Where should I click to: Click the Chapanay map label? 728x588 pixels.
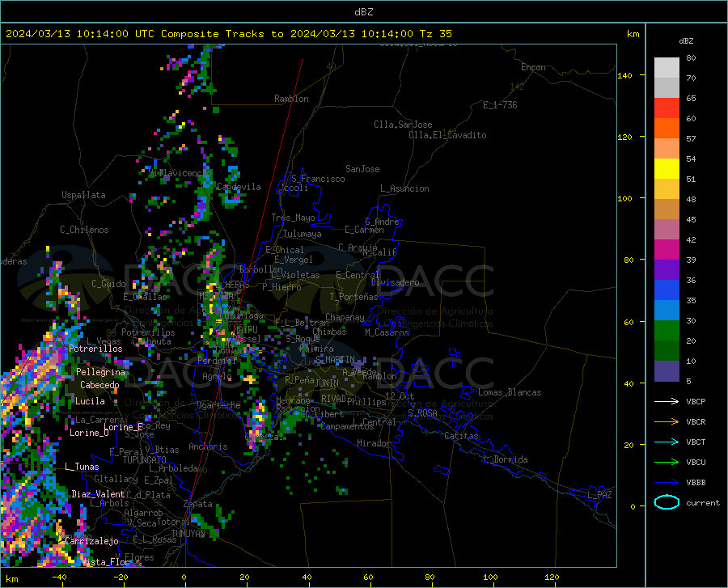[345, 317]
